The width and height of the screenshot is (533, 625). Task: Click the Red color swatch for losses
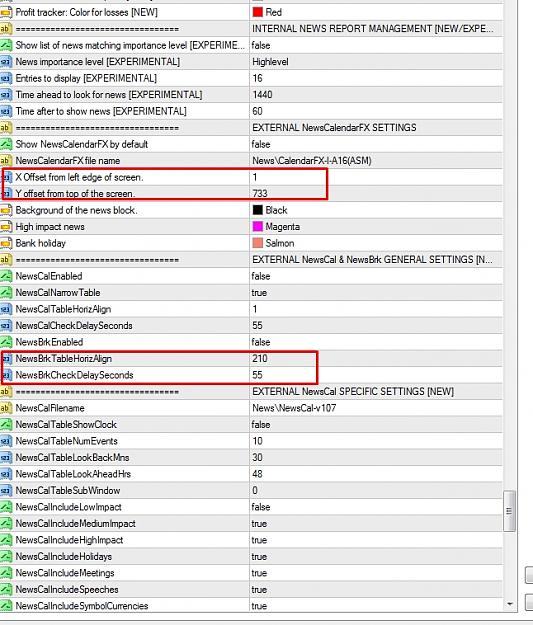click(258, 12)
